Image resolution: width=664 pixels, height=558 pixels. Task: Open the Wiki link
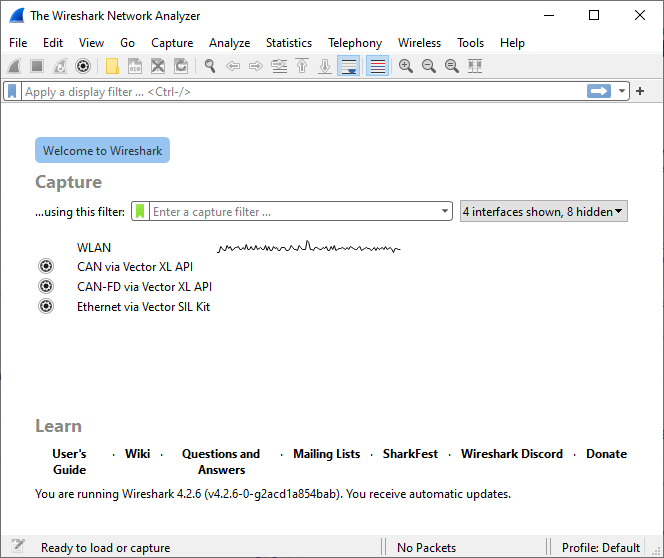click(x=137, y=454)
